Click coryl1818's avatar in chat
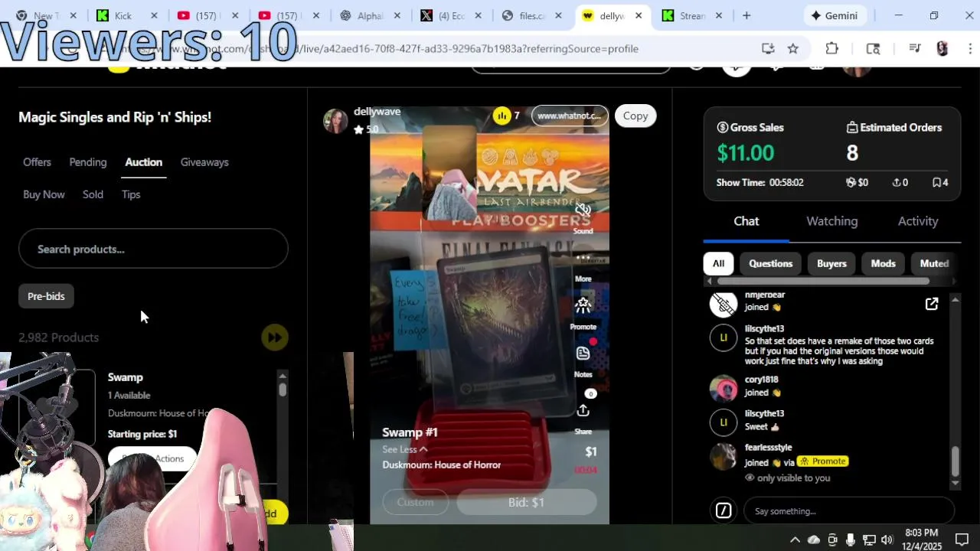The height and width of the screenshot is (551, 980). point(723,388)
